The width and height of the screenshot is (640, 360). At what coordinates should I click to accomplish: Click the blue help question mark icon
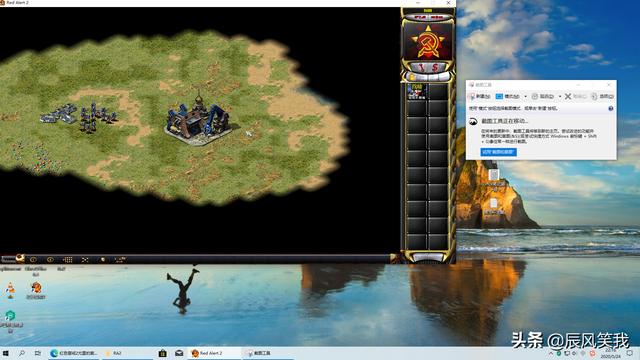point(611,108)
